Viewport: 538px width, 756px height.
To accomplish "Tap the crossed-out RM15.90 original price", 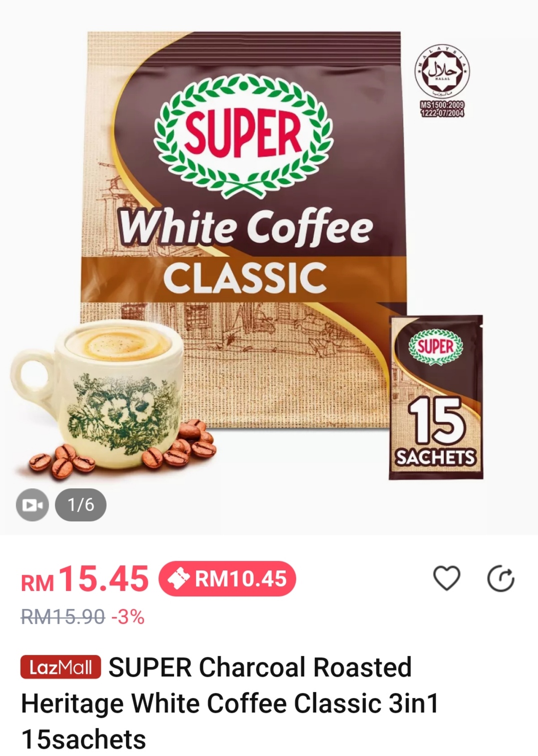I will tap(63, 617).
